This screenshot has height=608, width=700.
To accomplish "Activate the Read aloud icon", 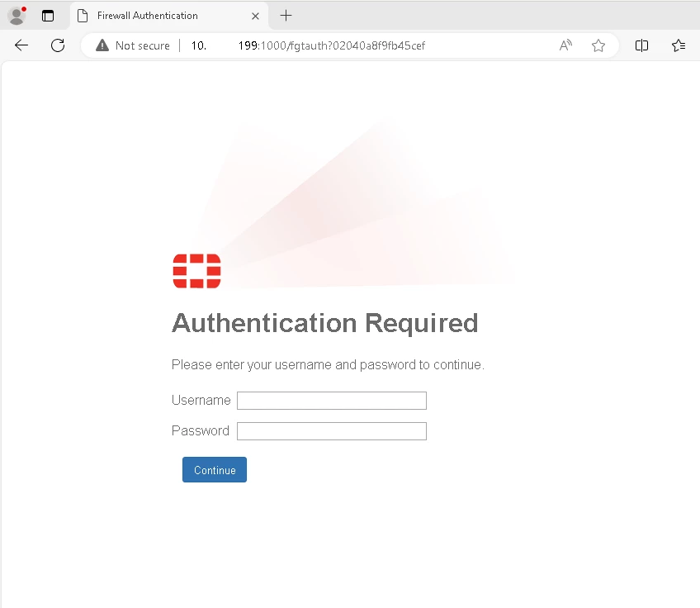I will [565, 45].
